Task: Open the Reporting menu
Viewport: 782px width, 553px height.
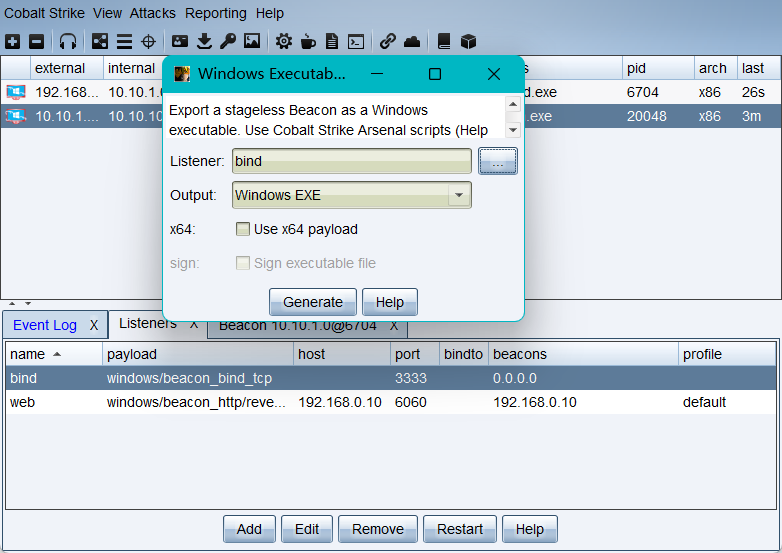Action: click(216, 13)
